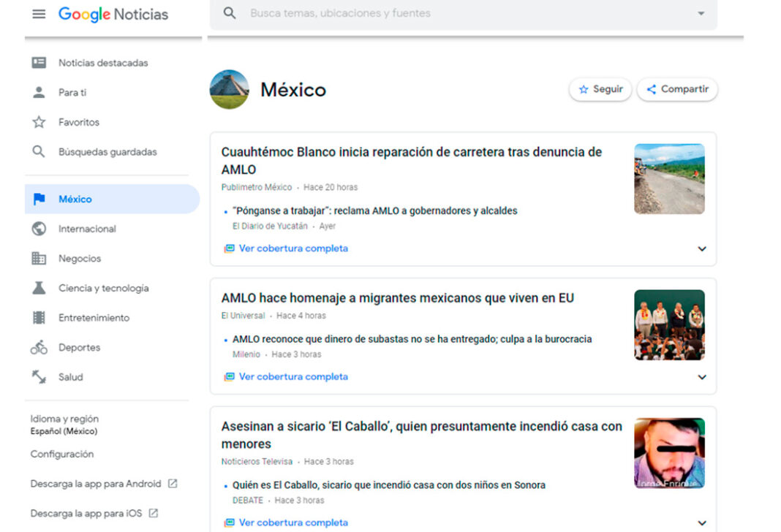Open Favoritos via the star icon

pos(39,122)
